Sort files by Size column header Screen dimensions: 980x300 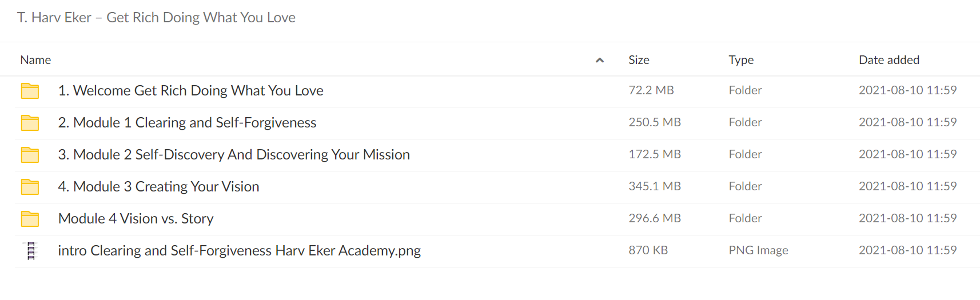[639, 60]
